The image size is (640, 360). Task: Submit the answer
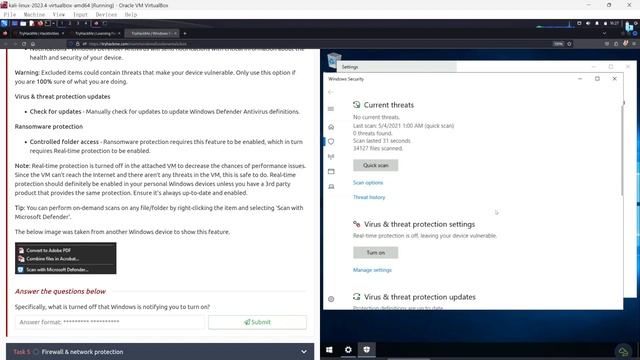tap(257, 322)
